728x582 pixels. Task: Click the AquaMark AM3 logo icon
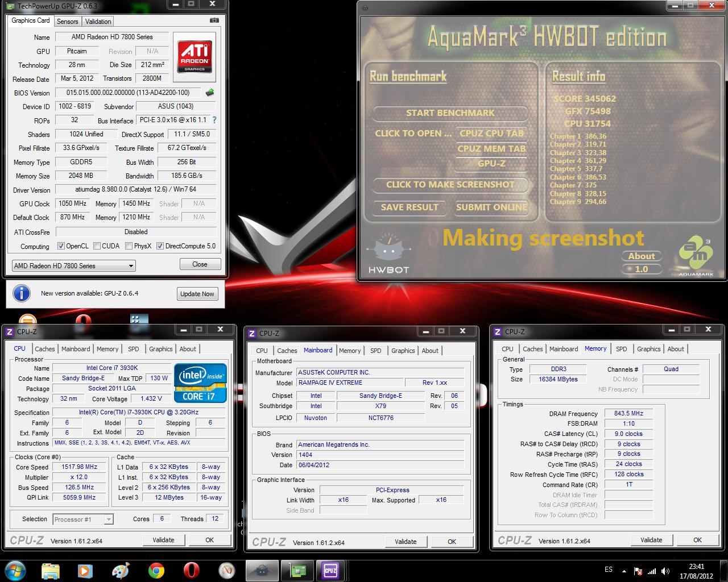(x=696, y=256)
